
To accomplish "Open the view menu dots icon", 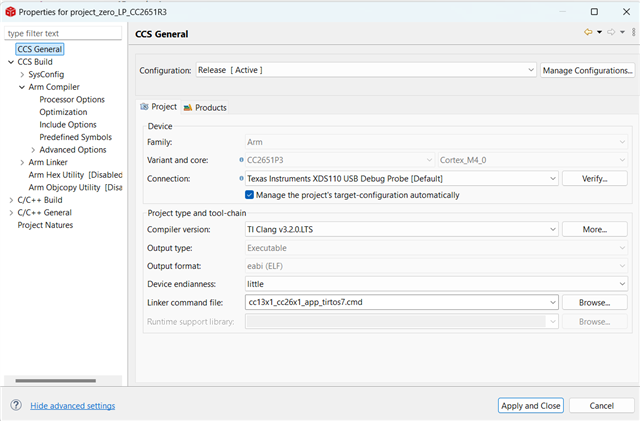I will point(633,32).
